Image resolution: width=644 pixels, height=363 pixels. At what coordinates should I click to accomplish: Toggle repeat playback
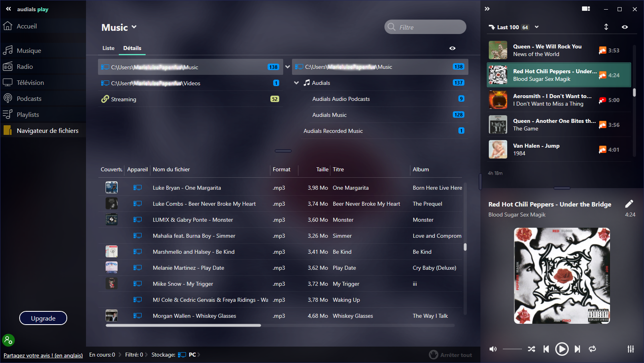[592, 349]
